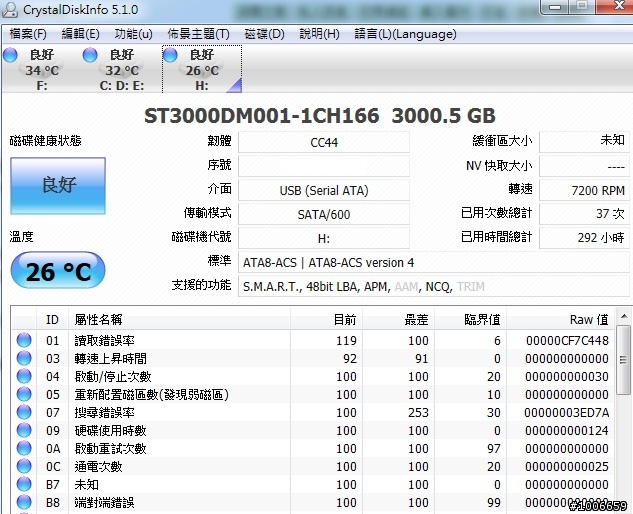Click the 臨界值 column header
The height and width of the screenshot is (514, 633).
pyautogui.click(x=470, y=320)
